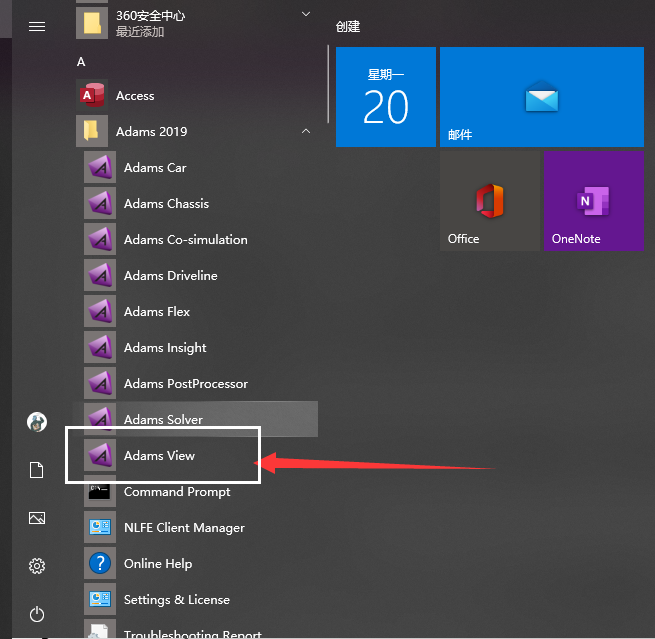Open Adams Flex program
The image size is (655, 639).
pyautogui.click(x=157, y=312)
